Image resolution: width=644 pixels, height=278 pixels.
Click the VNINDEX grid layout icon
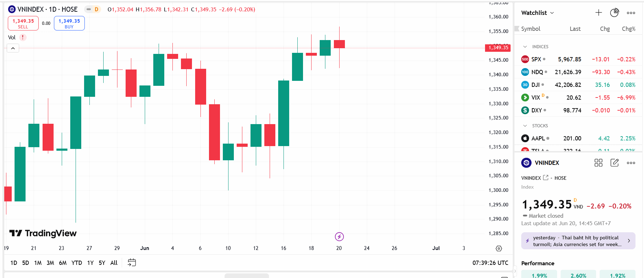click(598, 163)
